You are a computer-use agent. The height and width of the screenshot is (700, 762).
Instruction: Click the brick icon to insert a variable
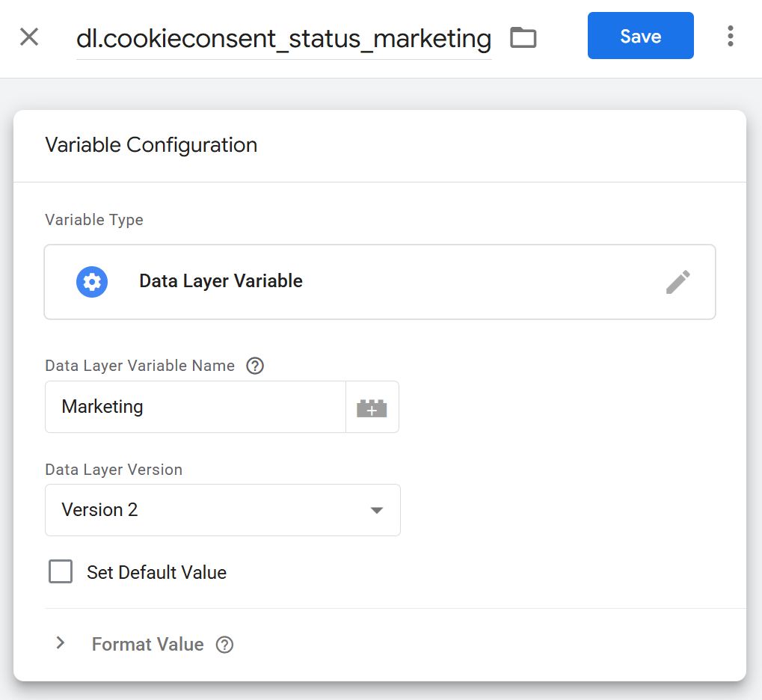(x=372, y=408)
